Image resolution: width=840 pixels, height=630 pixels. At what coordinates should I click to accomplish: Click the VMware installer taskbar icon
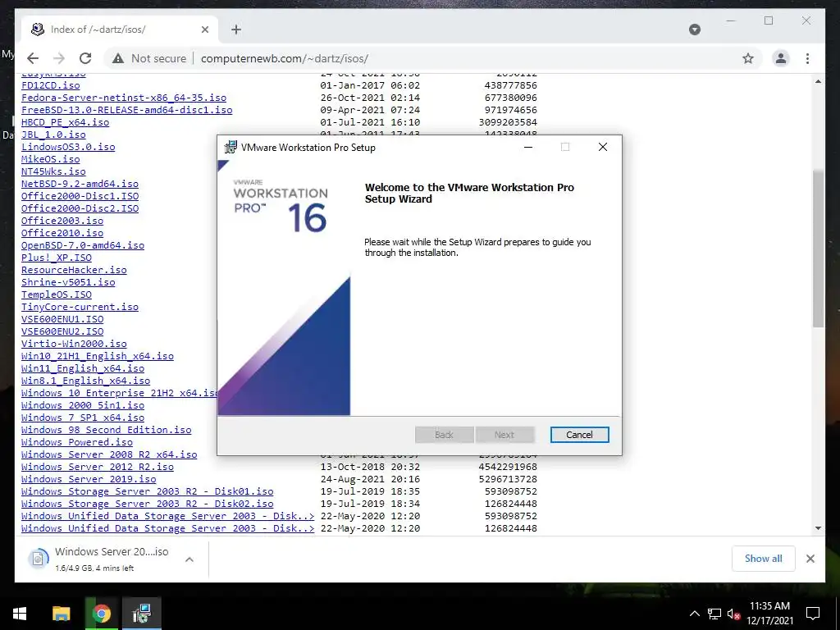[141, 614]
